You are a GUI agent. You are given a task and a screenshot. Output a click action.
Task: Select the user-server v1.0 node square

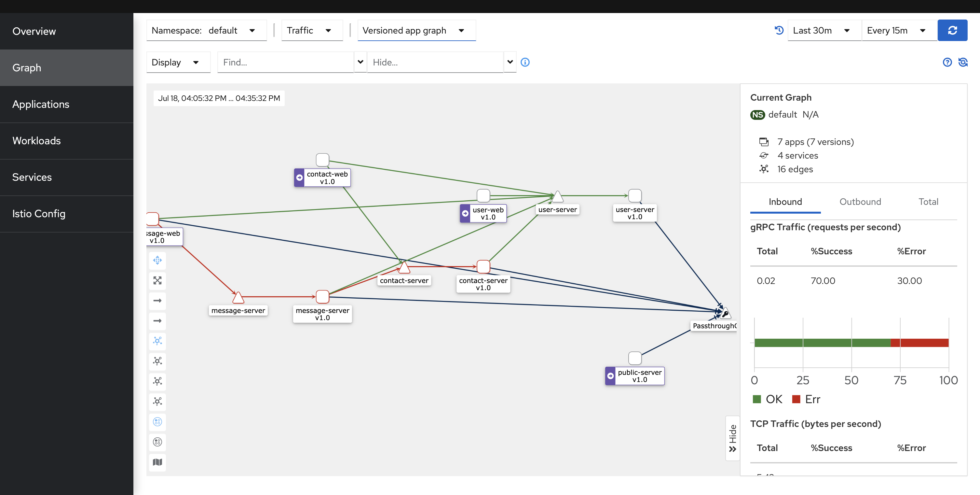coord(634,196)
